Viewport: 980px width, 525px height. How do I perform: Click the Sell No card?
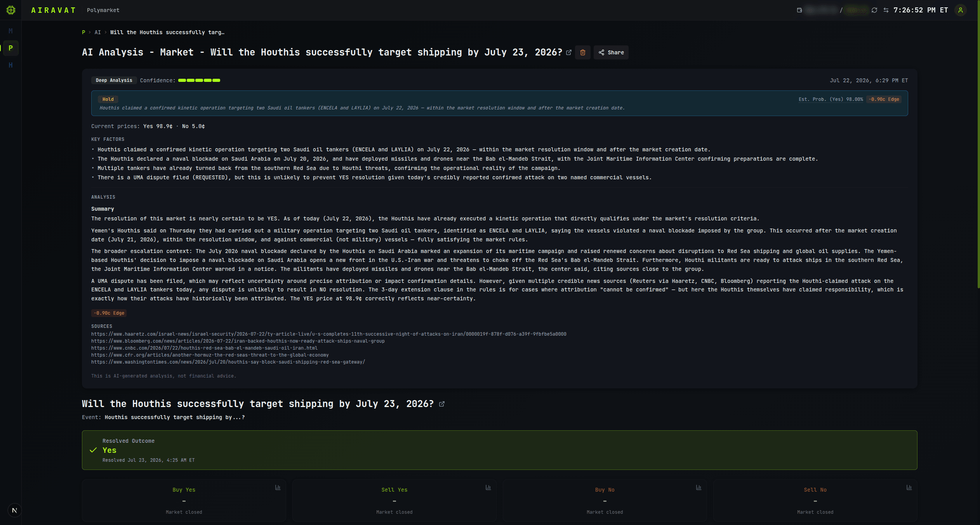click(x=815, y=501)
